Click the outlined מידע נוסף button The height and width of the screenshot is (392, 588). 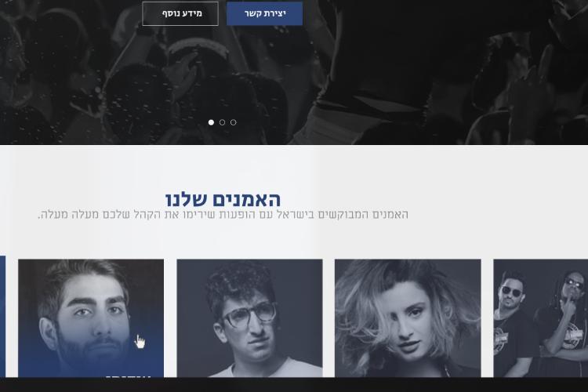click(x=180, y=13)
